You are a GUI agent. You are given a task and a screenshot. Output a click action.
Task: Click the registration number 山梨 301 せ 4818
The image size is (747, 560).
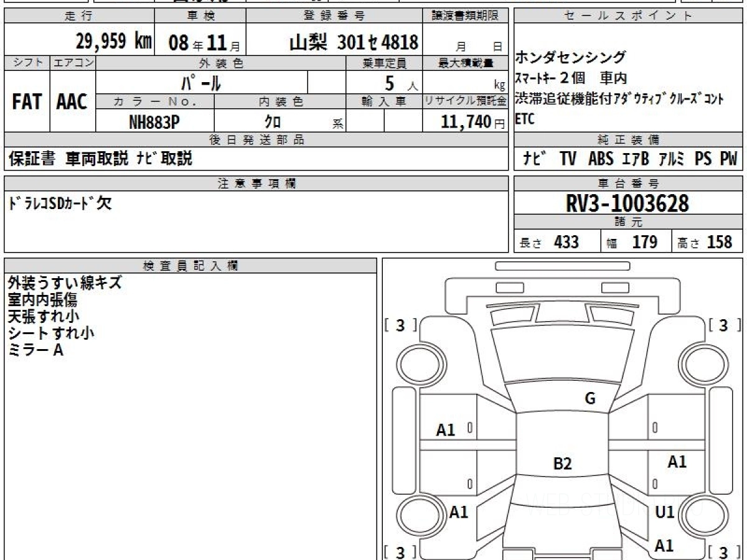click(x=354, y=42)
